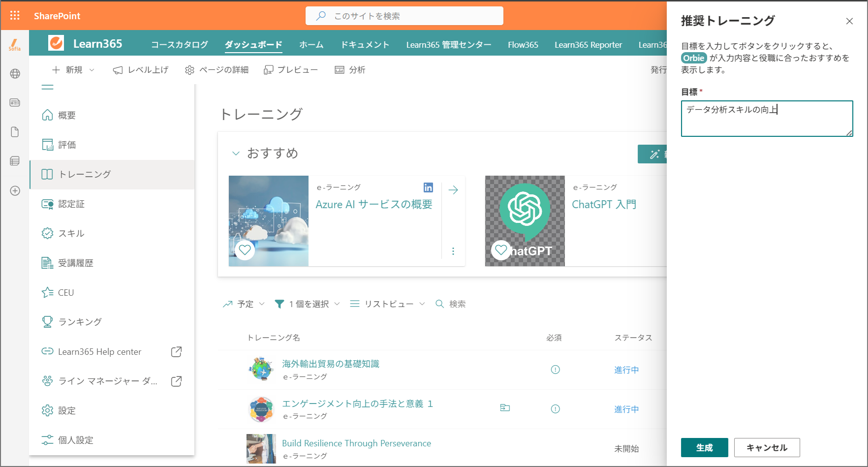Open more options on Azure AI card
This screenshot has width=868, height=467.
pos(453,251)
